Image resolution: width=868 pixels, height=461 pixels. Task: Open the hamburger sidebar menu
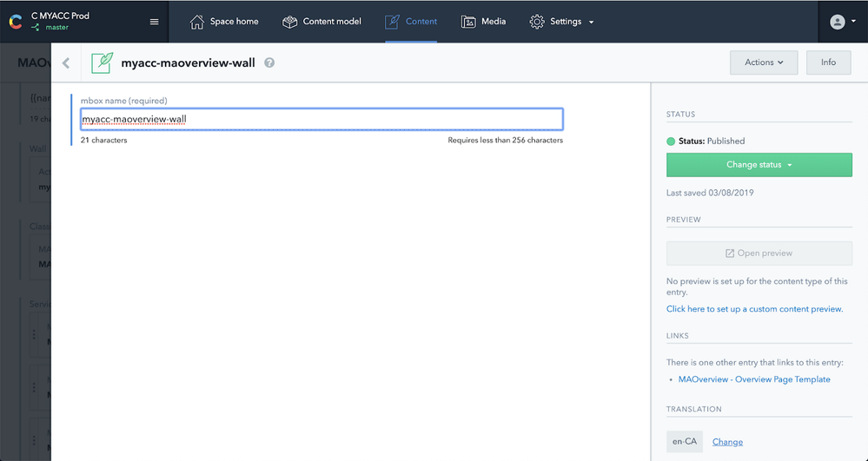point(154,22)
